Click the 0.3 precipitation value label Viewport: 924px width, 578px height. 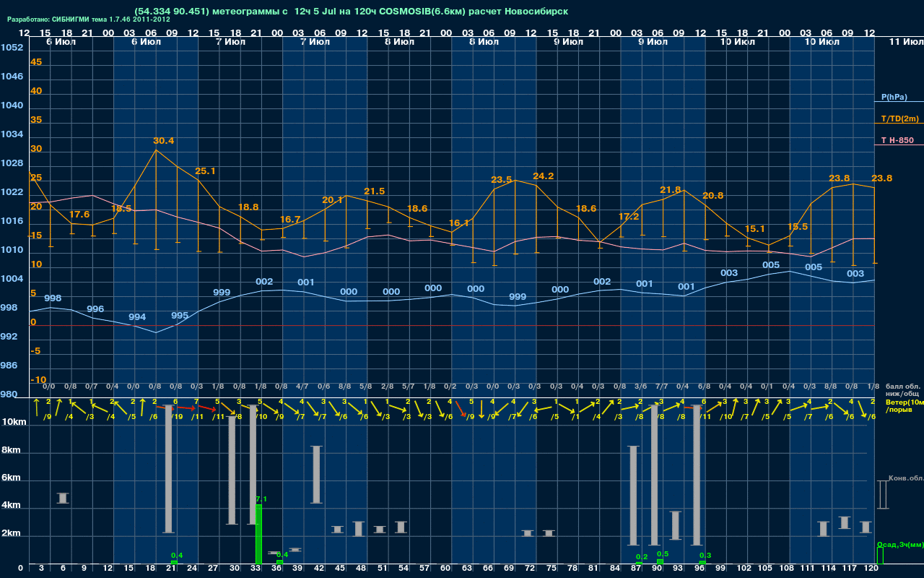click(x=705, y=556)
